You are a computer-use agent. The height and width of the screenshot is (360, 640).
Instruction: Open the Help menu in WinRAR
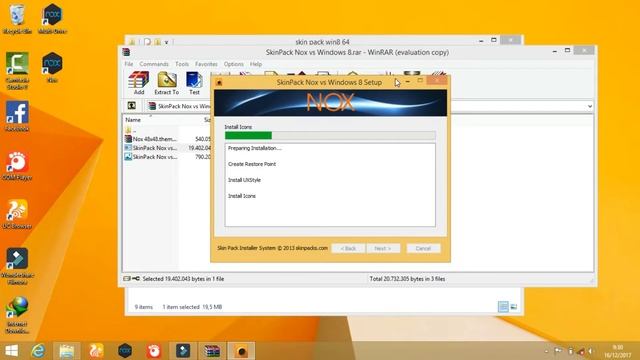point(256,64)
